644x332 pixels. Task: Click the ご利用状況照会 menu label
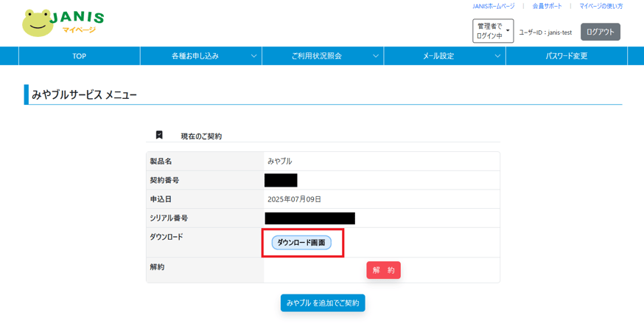tap(317, 56)
